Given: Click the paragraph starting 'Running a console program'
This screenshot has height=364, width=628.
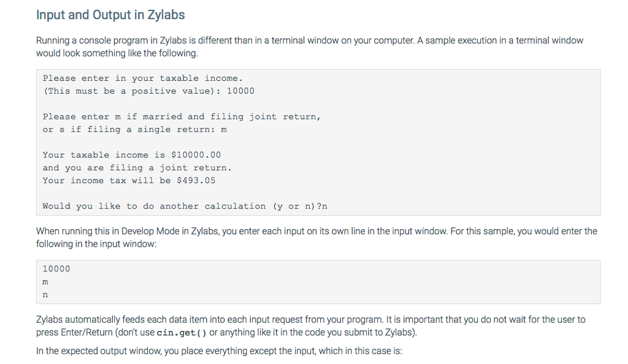Looking at the screenshot, I should coord(310,47).
